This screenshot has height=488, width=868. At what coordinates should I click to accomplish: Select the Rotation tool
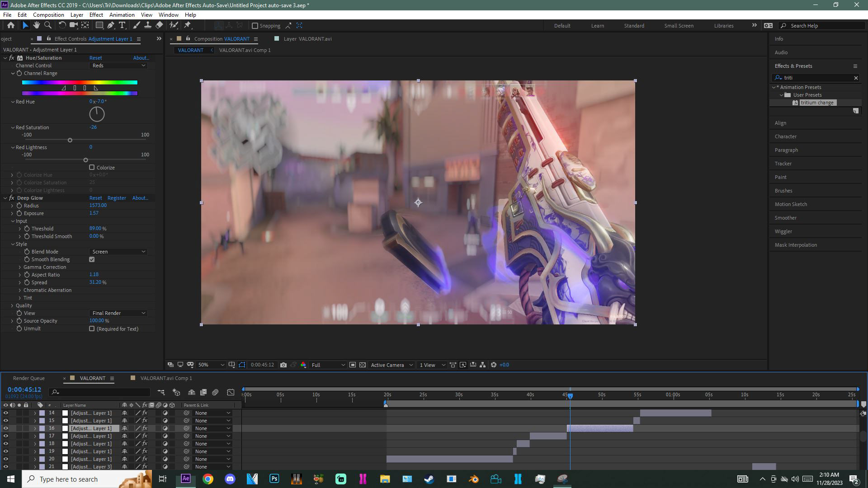[x=62, y=25]
